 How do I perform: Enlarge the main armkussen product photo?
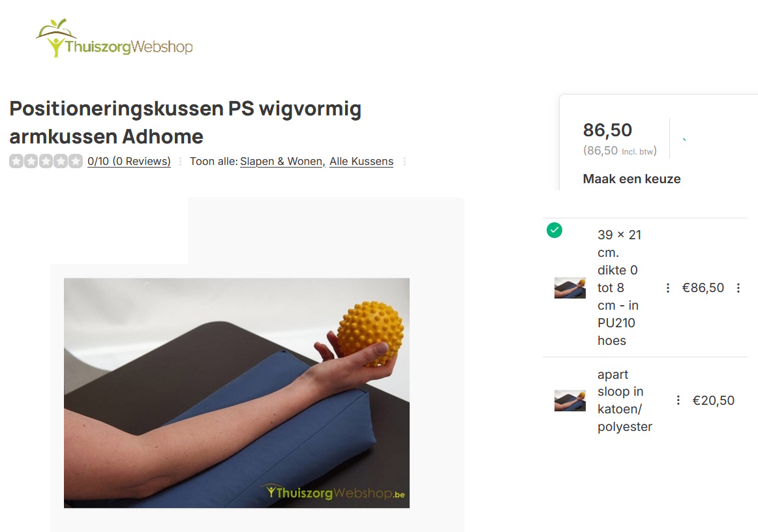pos(237,393)
